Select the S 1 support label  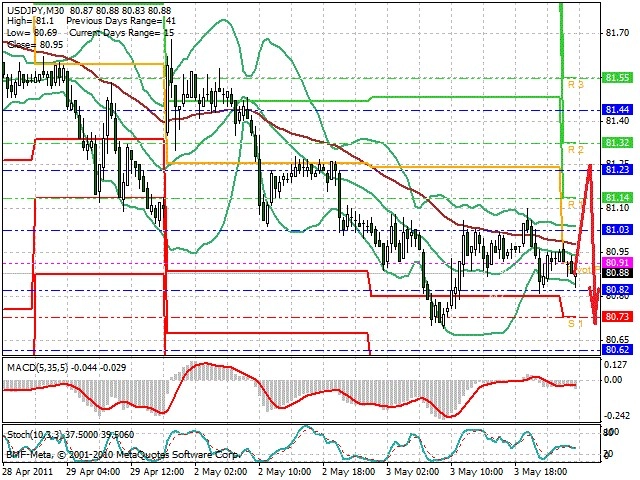[576, 323]
